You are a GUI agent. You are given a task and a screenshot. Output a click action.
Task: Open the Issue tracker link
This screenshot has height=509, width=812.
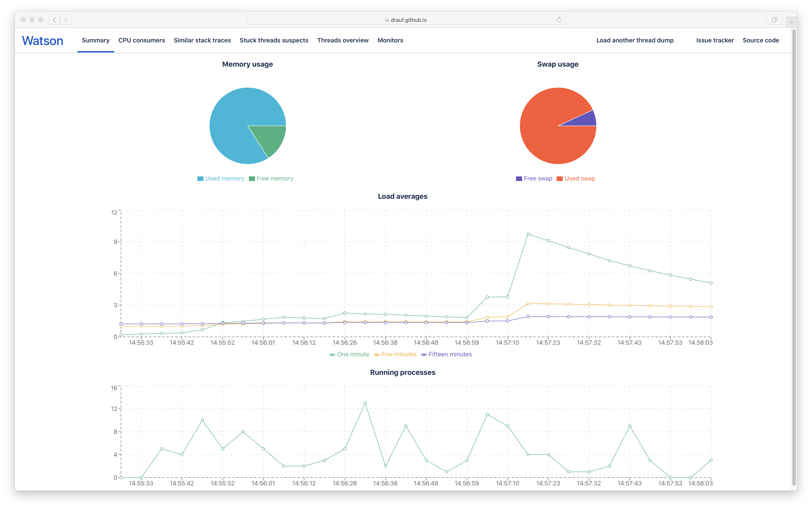(715, 40)
